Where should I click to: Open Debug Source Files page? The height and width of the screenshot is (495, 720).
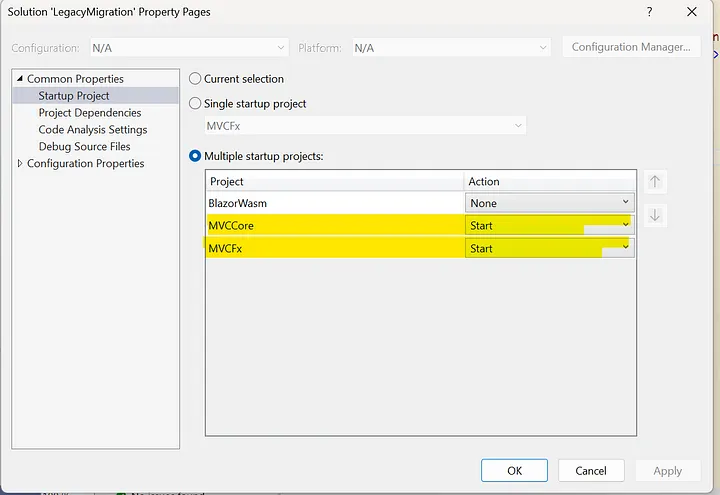[x=84, y=146]
